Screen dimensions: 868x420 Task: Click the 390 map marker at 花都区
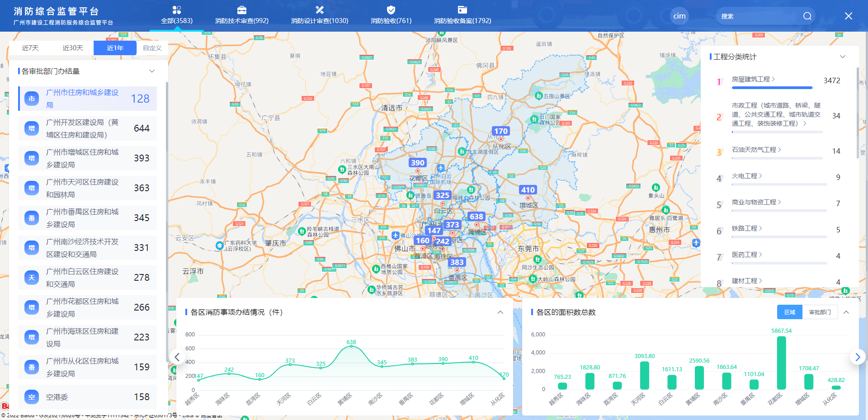click(x=418, y=163)
